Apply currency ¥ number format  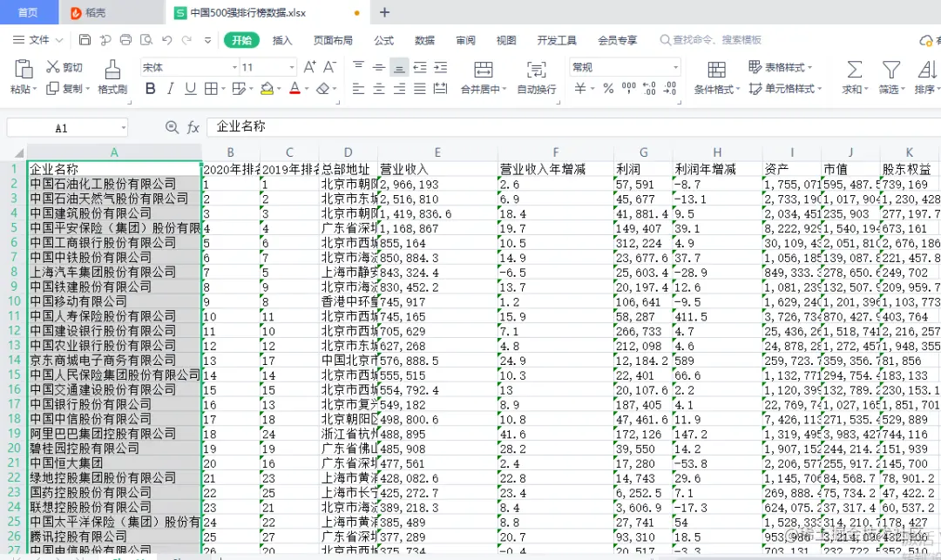pyautogui.click(x=579, y=89)
